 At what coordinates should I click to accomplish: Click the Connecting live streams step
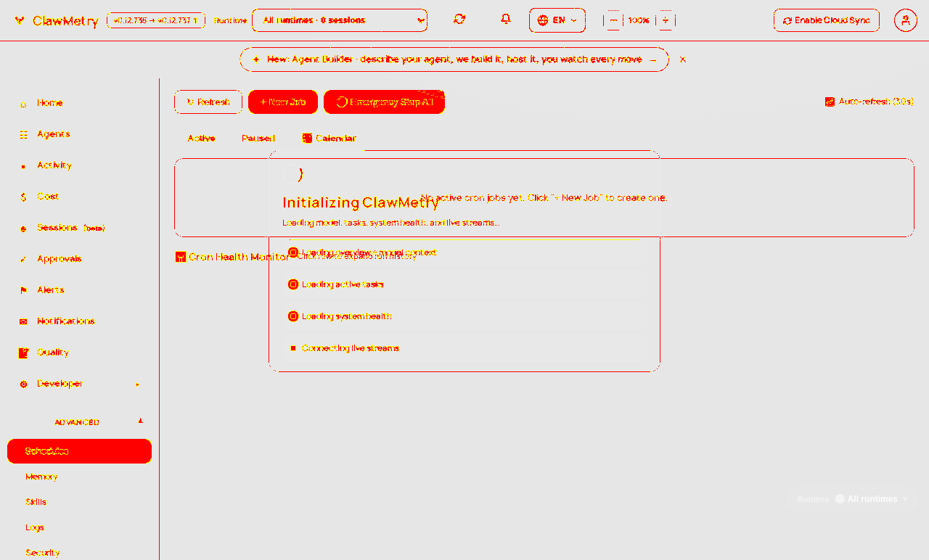(464, 348)
